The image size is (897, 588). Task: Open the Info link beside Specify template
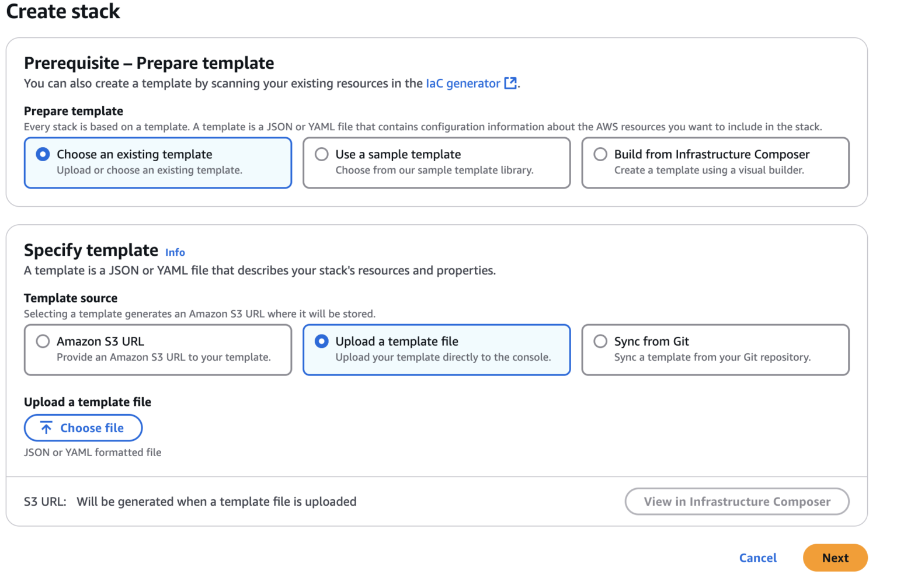pos(175,252)
